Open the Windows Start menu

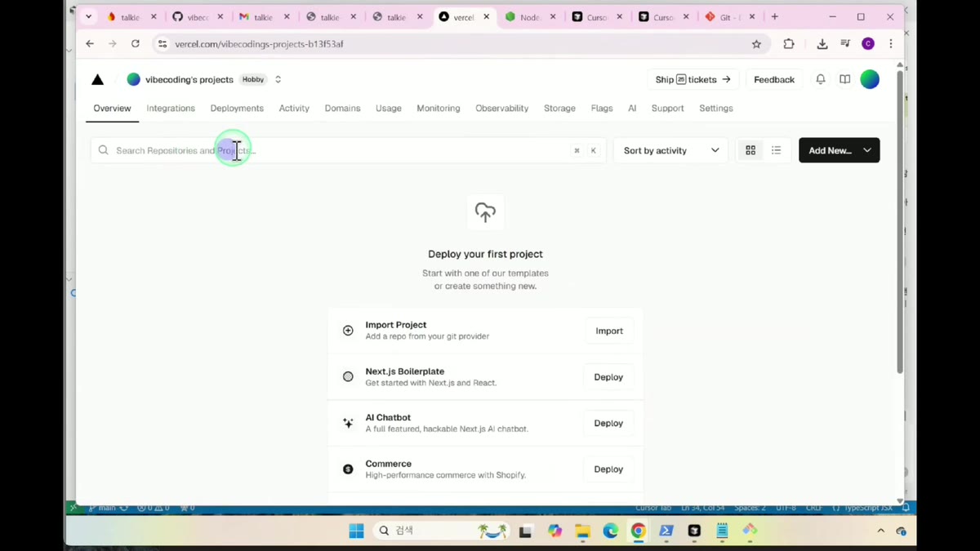click(356, 531)
